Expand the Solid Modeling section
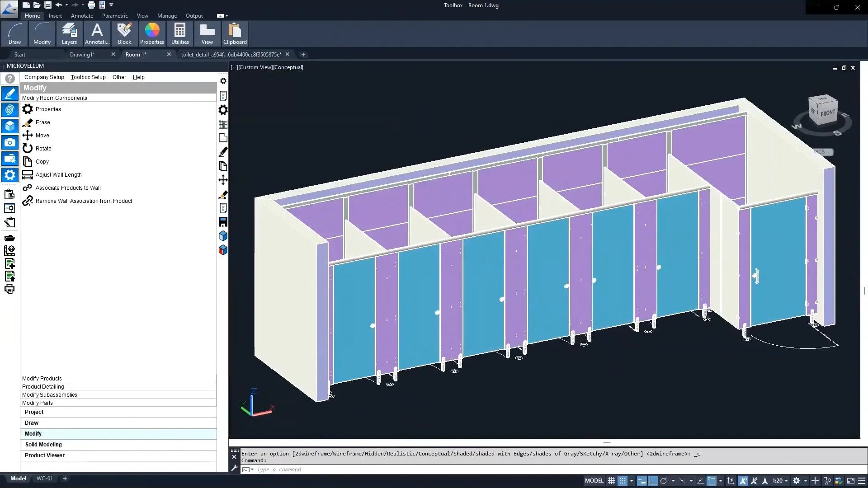 [x=43, y=445]
